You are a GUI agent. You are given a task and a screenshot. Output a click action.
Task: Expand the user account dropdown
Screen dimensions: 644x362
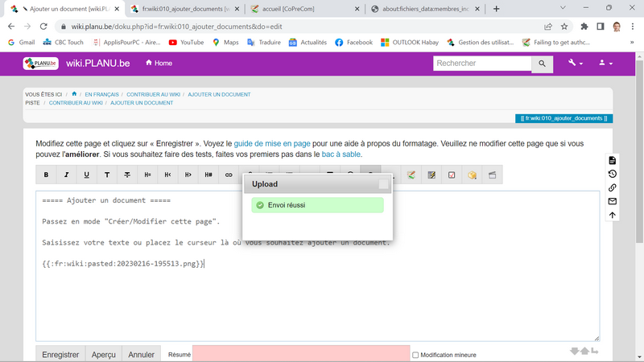pos(605,64)
